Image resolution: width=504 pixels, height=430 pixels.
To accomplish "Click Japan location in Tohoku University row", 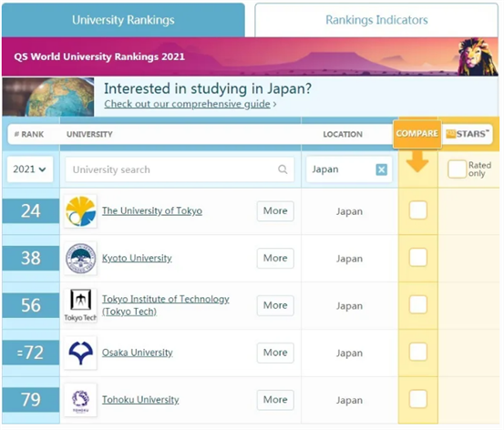I will pyautogui.click(x=349, y=401).
